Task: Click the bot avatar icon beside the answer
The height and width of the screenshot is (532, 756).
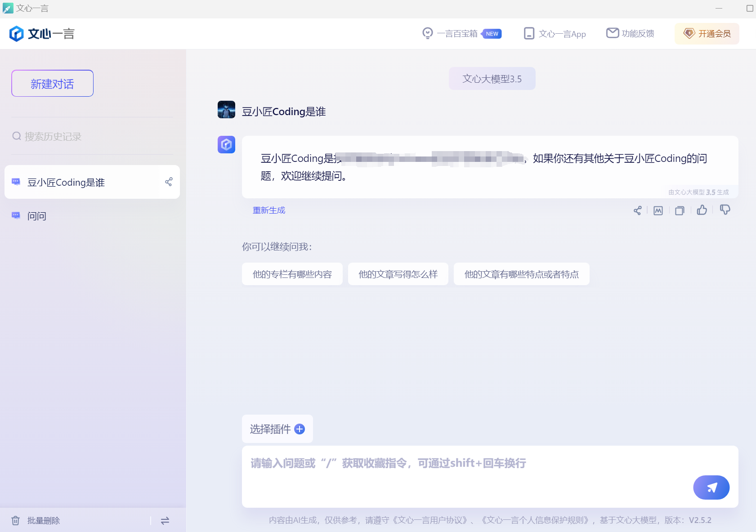Action: [x=226, y=145]
